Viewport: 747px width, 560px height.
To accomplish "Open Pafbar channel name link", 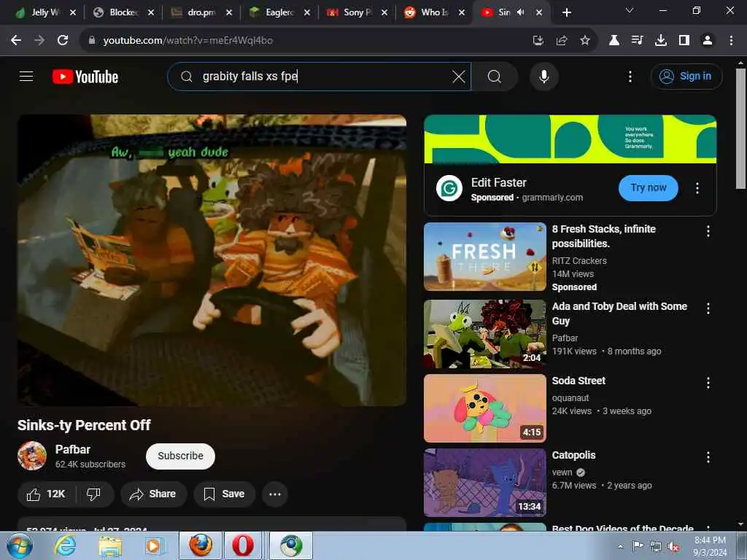I will click(73, 449).
